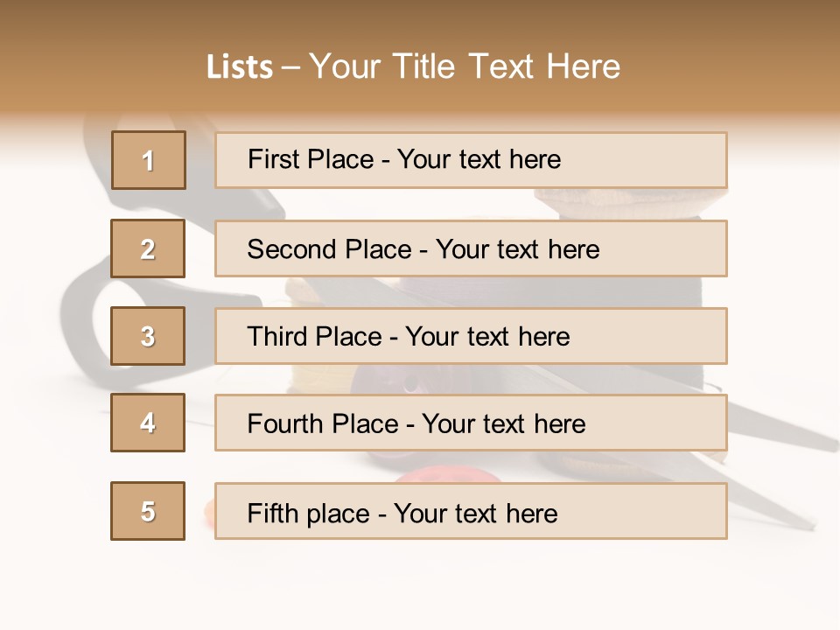
Task: Select the small orange button near box 5
Action: (206, 511)
